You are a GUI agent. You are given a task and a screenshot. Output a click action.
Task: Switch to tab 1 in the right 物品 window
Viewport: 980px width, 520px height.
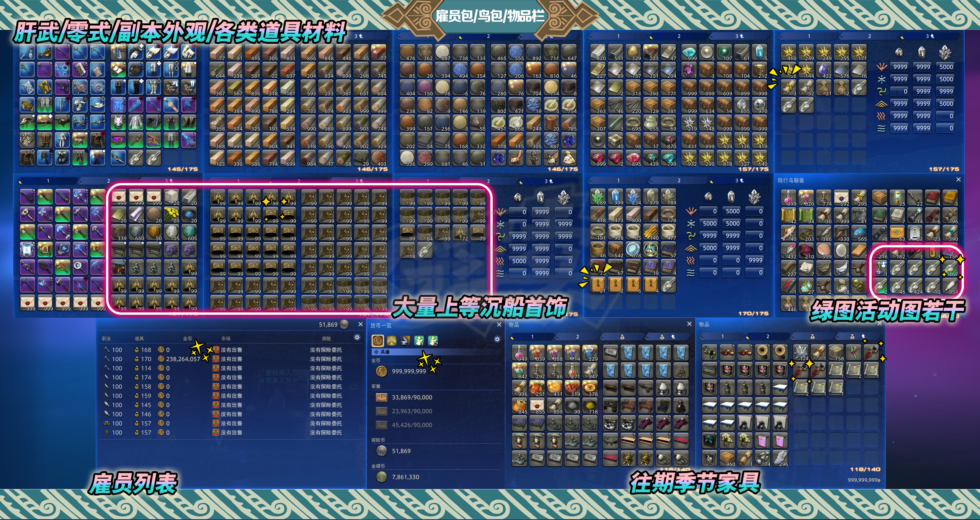click(x=722, y=336)
